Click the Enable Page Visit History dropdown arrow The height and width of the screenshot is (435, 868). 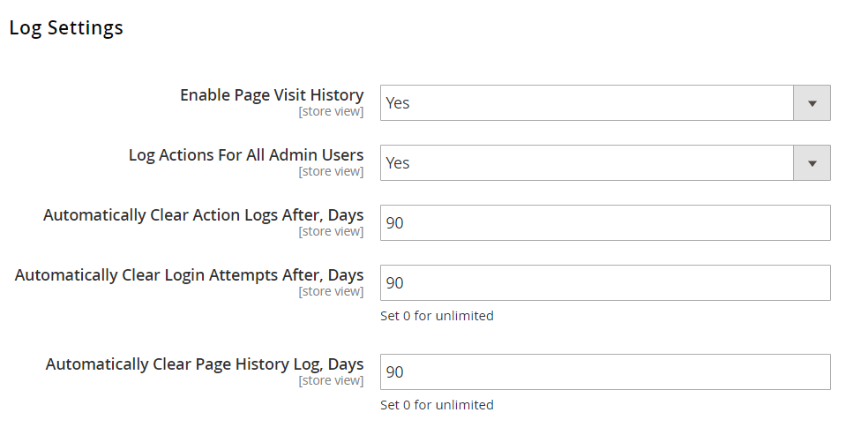coord(812,103)
